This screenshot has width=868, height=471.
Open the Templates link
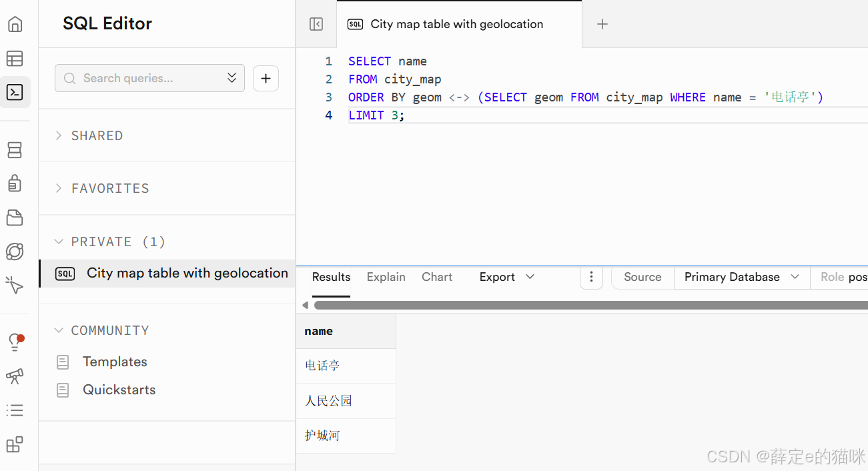115,362
